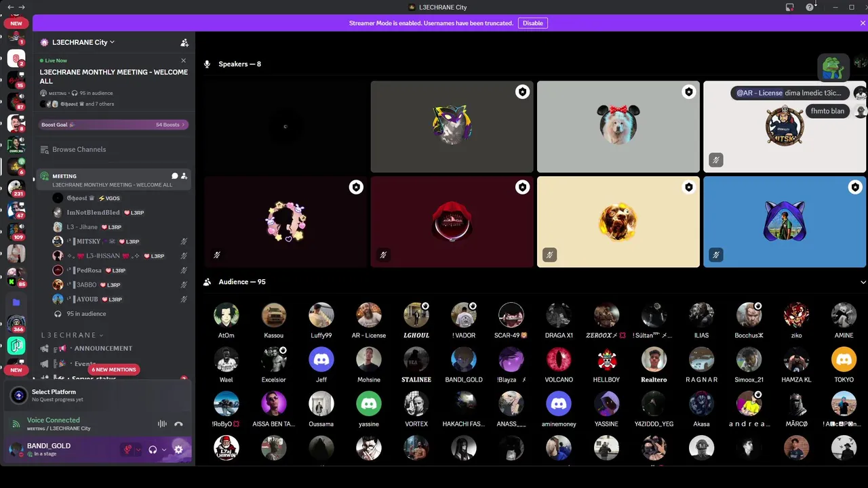868x488 pixels.
Task: Open the server with fingerprint logo
Action: coord(16,58)
